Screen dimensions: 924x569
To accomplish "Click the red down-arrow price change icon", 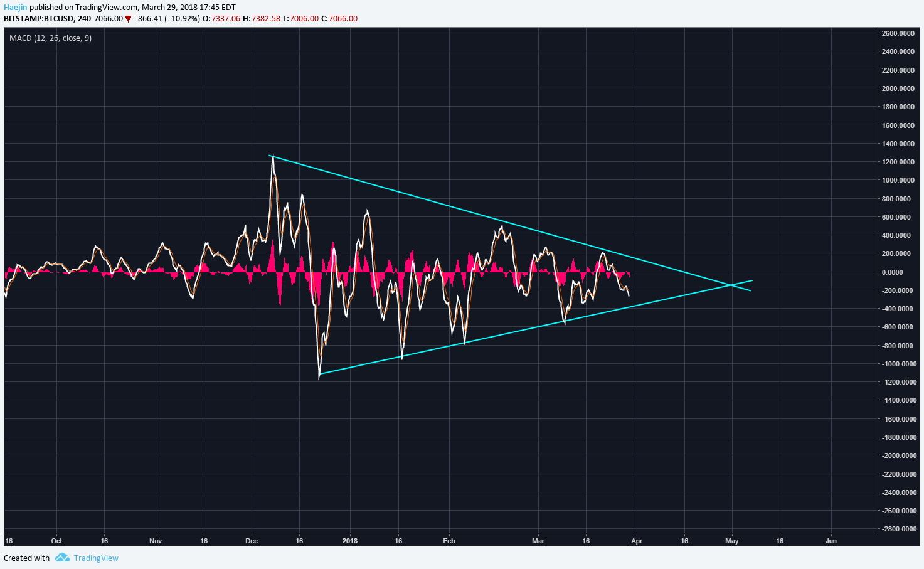I will [128, 19].
